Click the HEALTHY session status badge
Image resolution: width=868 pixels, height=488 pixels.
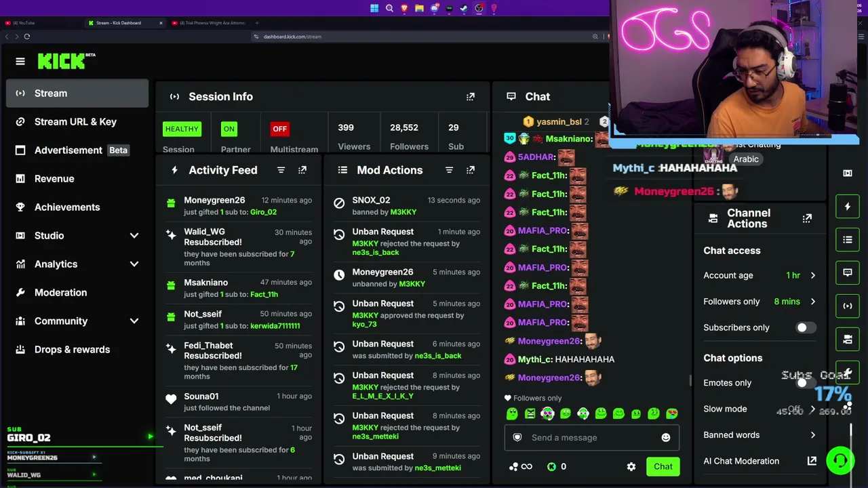point(182,129)
